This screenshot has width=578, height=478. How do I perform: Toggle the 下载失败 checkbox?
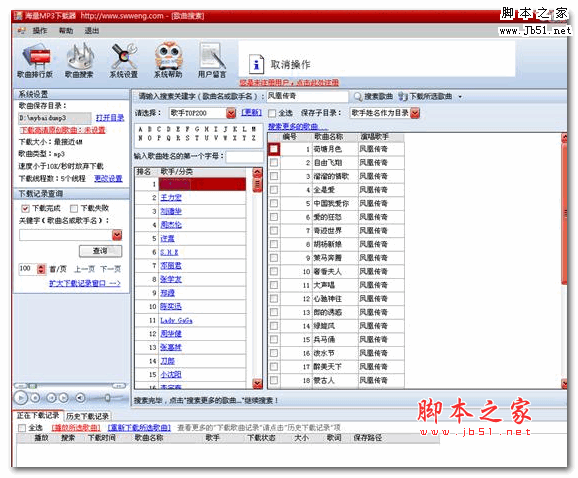(x=74, y=209)
